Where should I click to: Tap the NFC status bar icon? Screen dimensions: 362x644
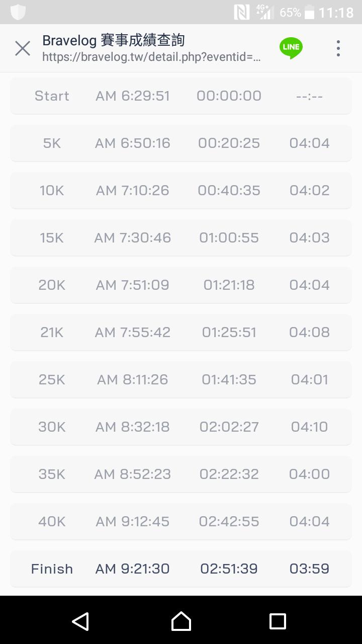(x=242, y=12)
